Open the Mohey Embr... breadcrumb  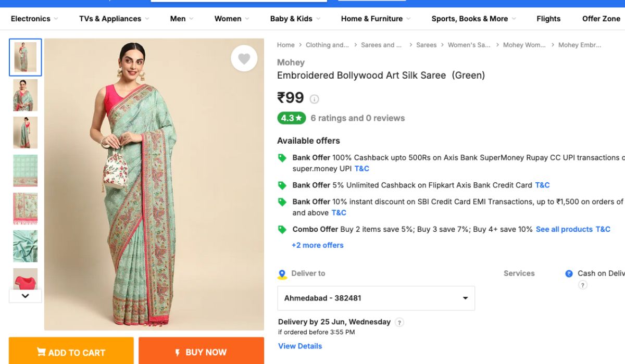pos(580,45)
